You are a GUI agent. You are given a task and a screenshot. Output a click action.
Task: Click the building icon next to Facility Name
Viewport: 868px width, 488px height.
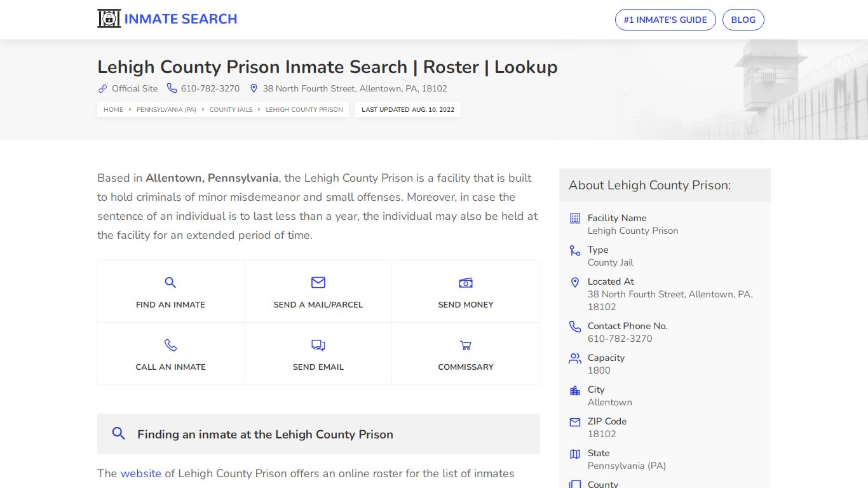click(575, 218)
